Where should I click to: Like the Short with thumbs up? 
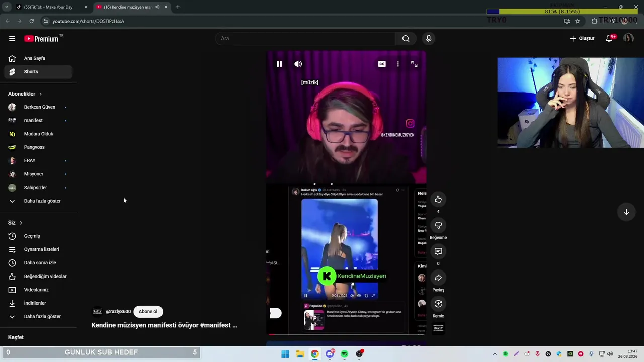pos(438,200)
